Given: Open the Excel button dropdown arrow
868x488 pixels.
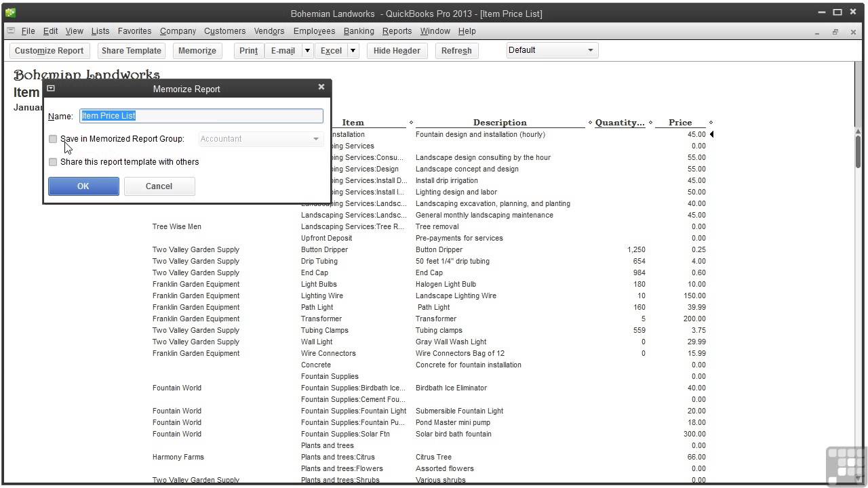Looking at the screenshot, I should click(353, 50).
